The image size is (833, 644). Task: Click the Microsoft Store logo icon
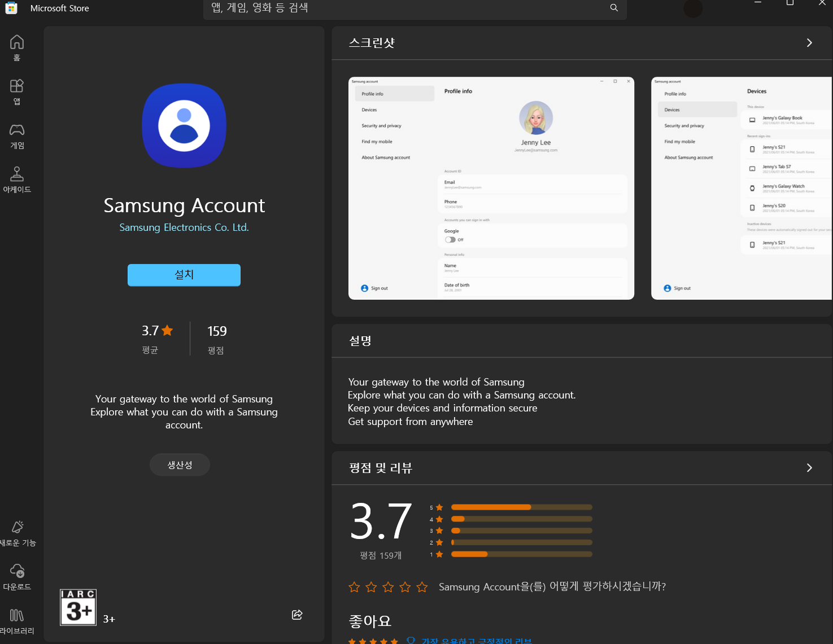click(x=11, y=8)
